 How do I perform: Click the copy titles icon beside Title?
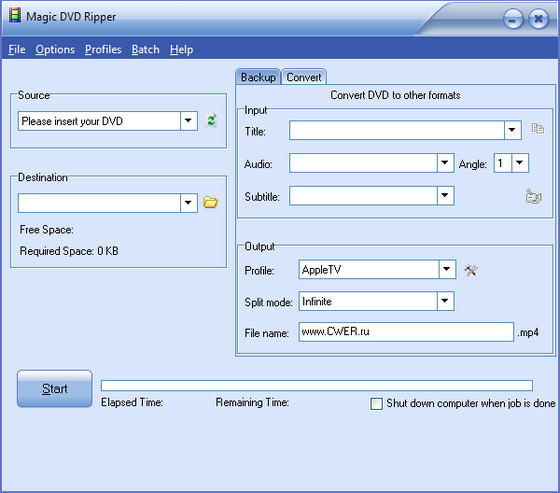pos(538,129)
